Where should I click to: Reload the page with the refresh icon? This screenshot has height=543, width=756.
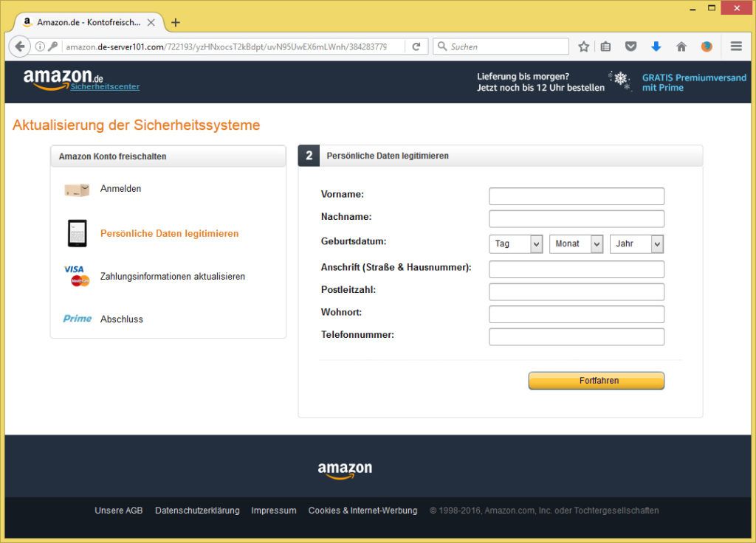point(416,46)
